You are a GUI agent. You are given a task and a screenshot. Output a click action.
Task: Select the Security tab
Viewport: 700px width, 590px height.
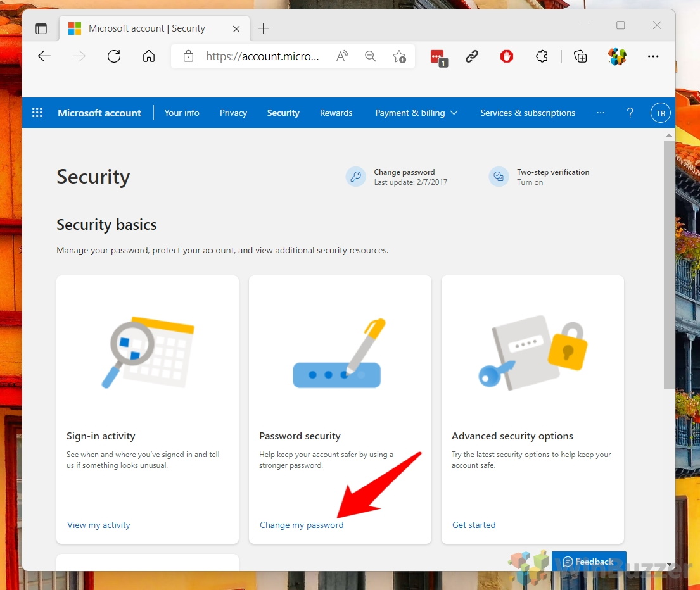click(283, 113)
